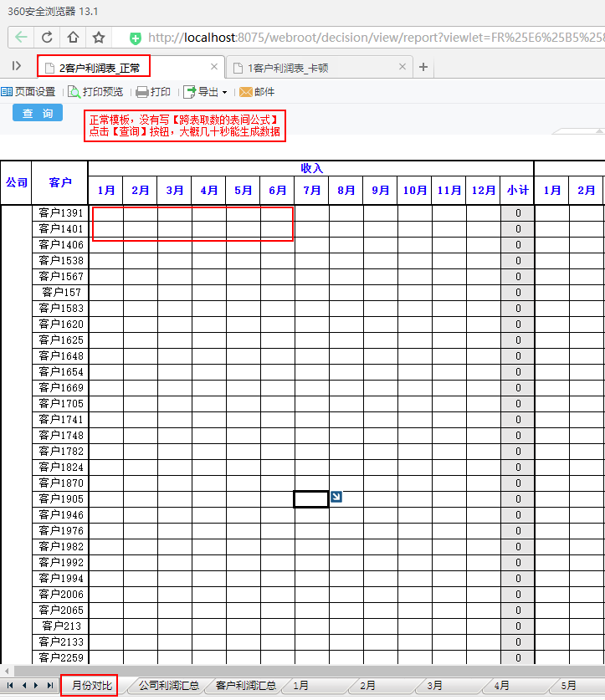The image size is (605, 700).
Task: Click the 收入 group header
Action: [311, 168]
